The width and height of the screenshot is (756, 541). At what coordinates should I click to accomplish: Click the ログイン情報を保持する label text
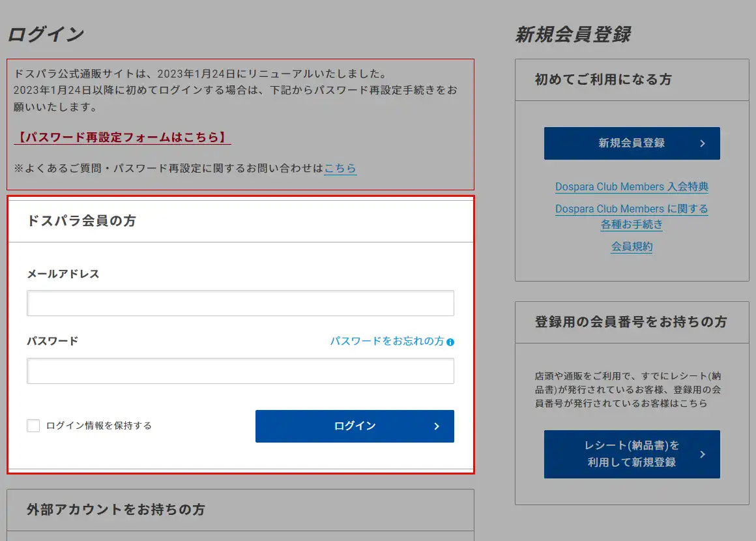99,426
